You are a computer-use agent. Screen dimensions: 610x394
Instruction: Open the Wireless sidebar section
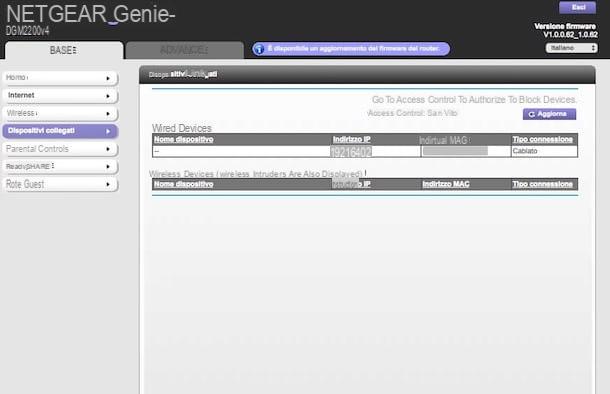60,113
